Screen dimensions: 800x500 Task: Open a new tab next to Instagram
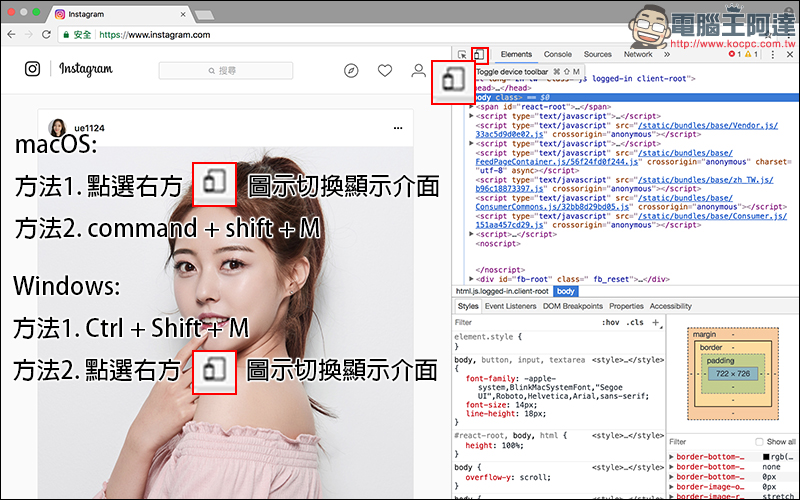pos(204,15)
